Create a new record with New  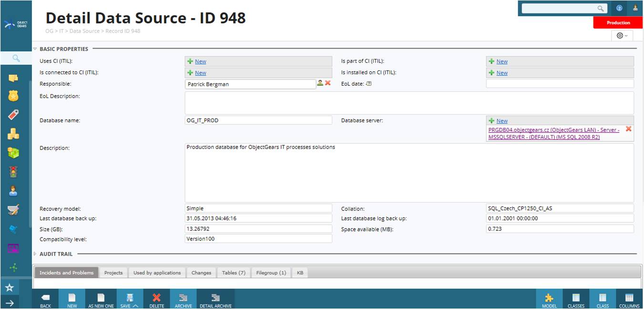coord(72,299)
